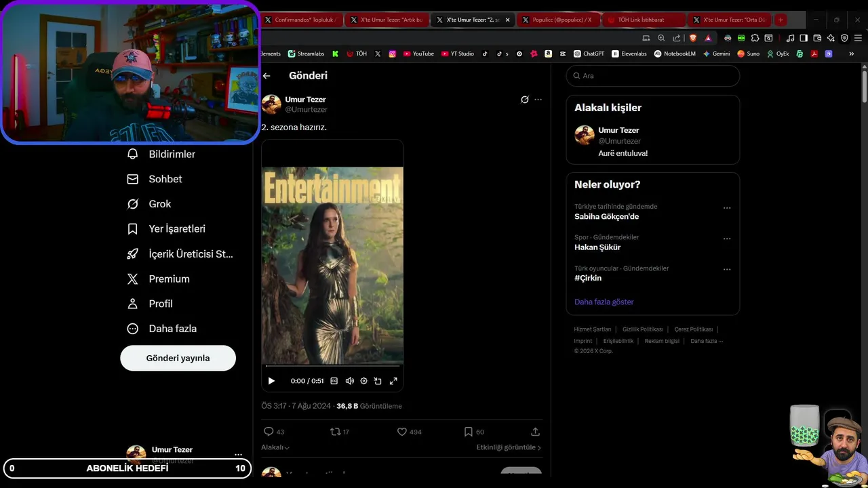Open Premium in the sidebar

pos(158,279)
